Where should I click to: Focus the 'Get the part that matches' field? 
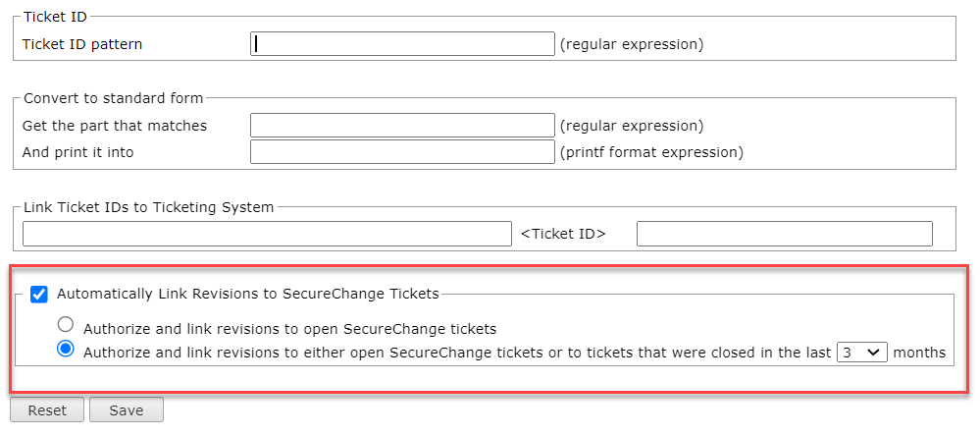pos(402,126)
